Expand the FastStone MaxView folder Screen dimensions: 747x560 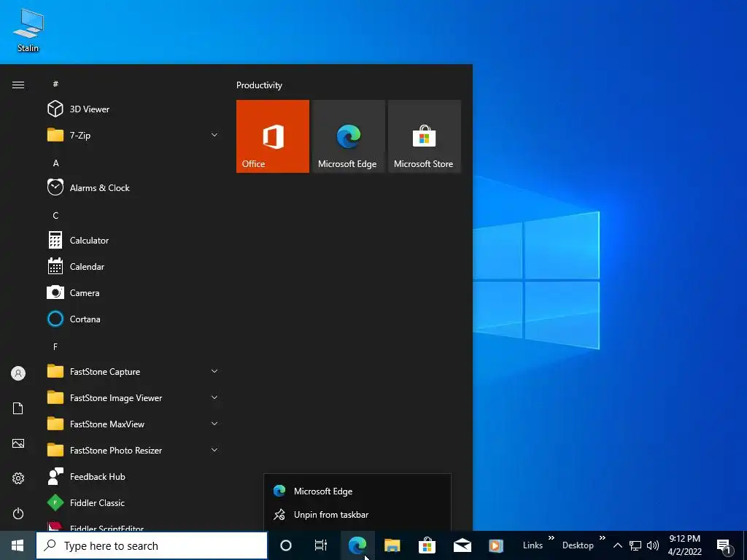pyautogui.click(x=214, y=424)
